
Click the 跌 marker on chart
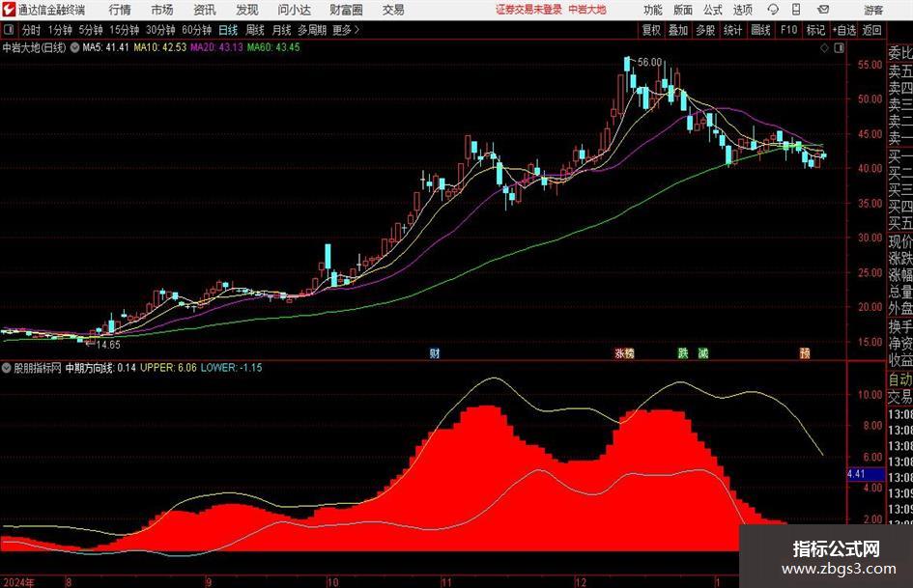(x=683, y=353)
